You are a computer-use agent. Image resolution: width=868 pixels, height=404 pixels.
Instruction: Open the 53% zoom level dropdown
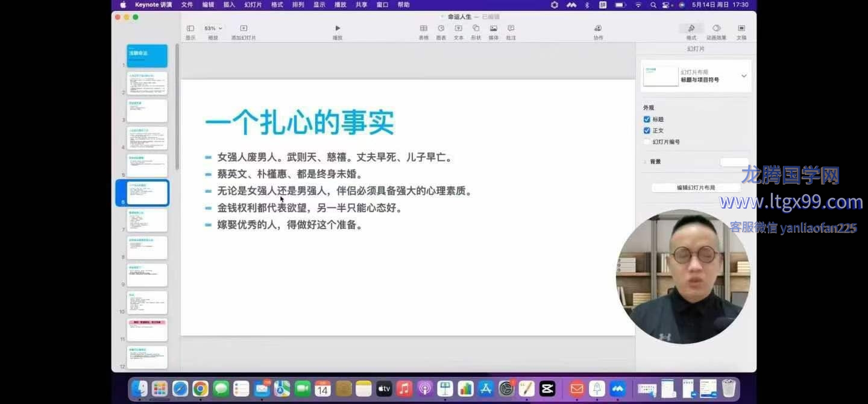[x=213, y=28]
